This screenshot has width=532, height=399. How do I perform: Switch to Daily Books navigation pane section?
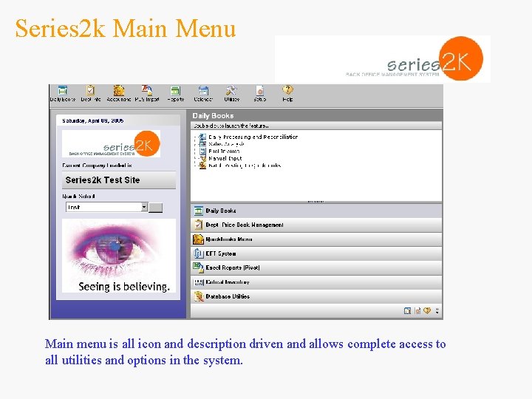point(316,211)
